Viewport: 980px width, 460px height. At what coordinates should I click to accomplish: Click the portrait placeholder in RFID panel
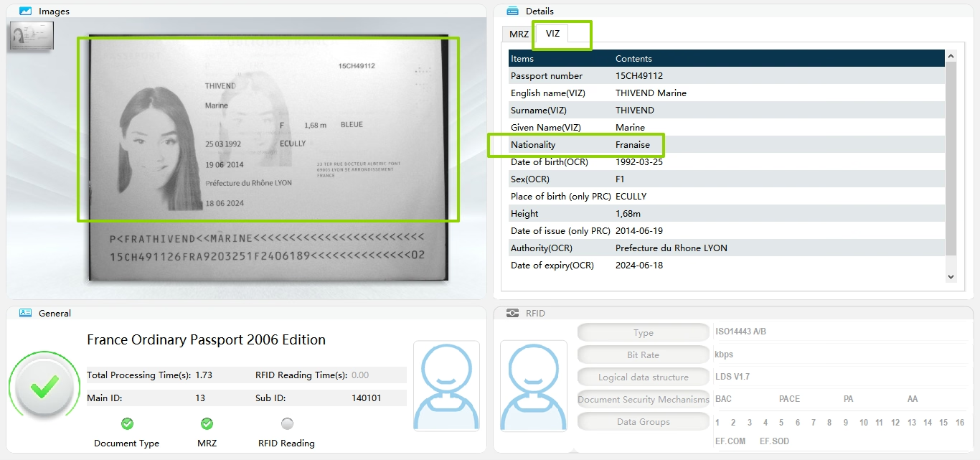click(533, 386)
